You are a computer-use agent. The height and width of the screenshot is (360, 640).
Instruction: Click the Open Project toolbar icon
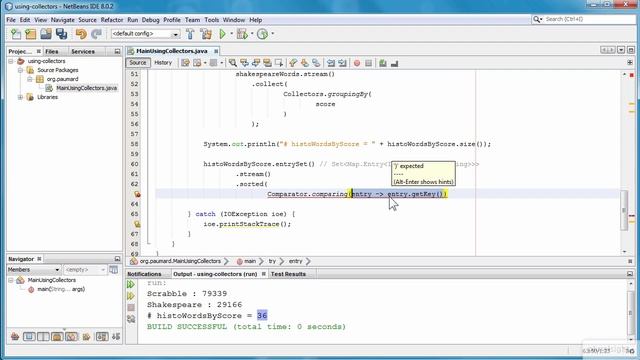(46, 34)
